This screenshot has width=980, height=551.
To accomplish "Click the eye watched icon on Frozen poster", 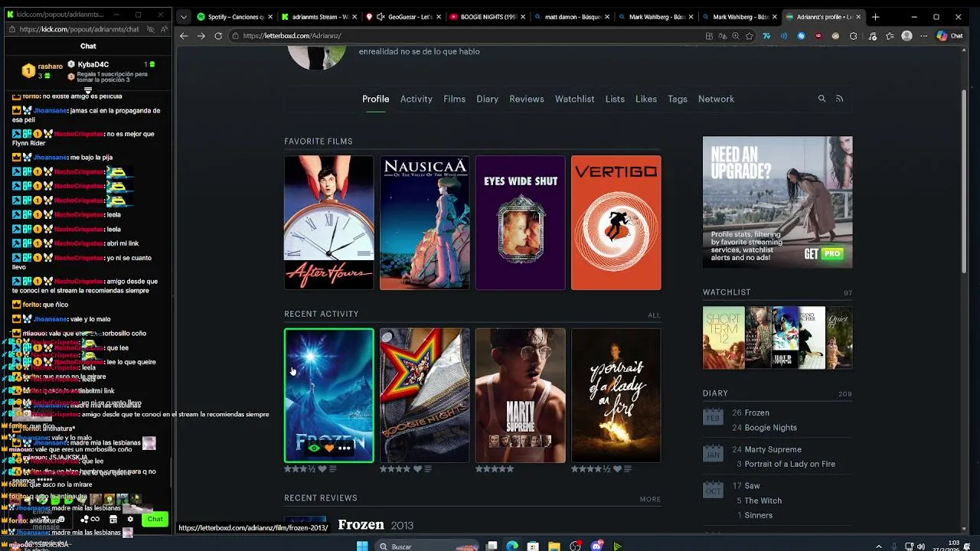I will click(x=314, y=448).
